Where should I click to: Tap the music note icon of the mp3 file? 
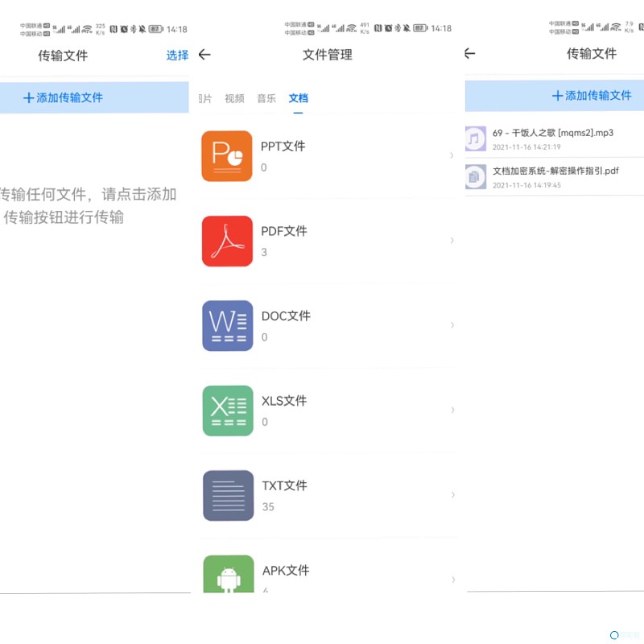click(475, 138)
